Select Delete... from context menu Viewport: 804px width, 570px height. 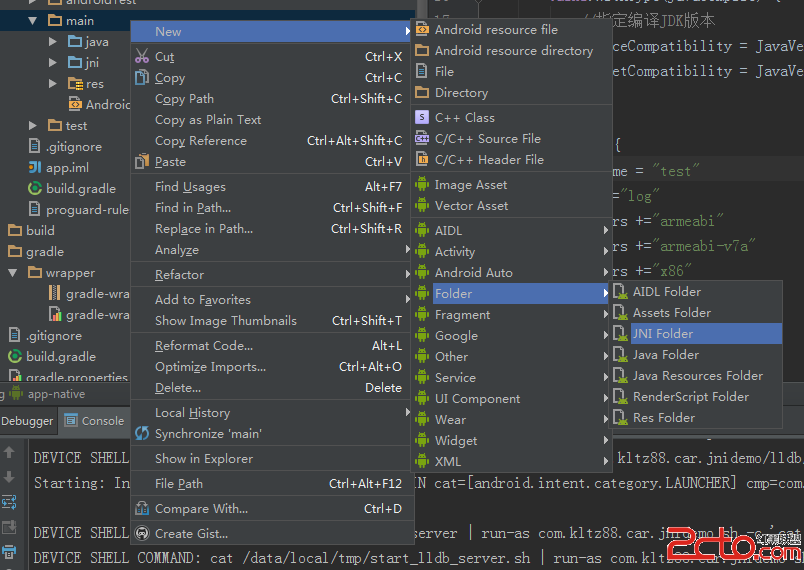pyautogui.click(x=272, y=388)
